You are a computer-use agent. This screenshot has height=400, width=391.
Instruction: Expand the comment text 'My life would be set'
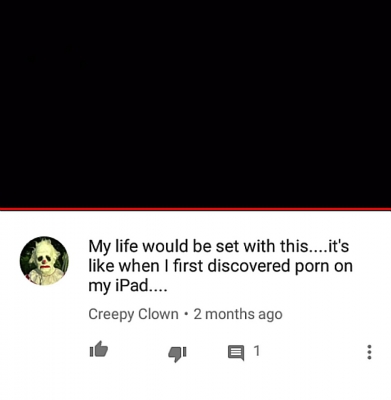tap(219, 246)
